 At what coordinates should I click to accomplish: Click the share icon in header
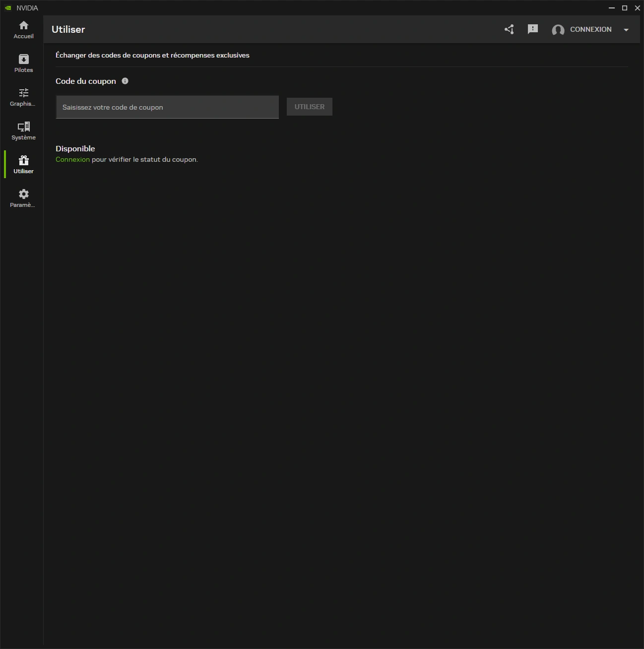tap(509, 29)
